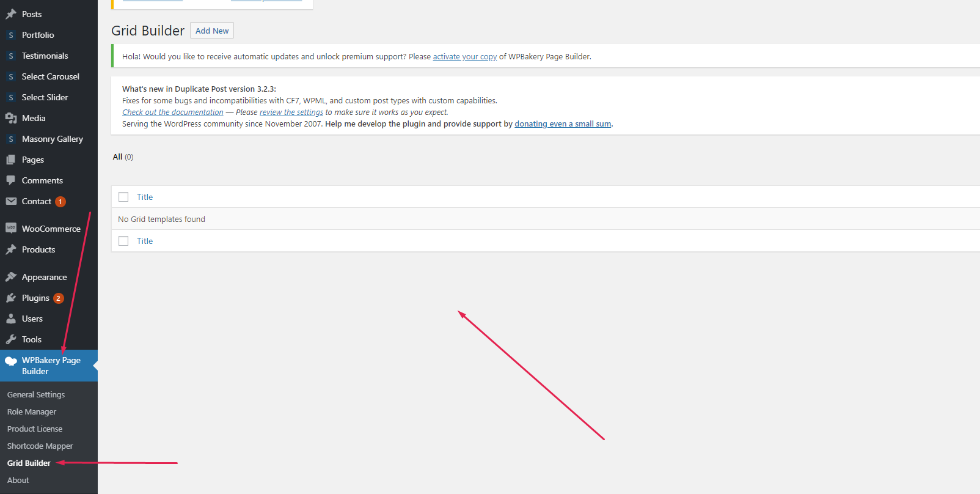Click the Plugins update count badge

[x=59, y=298]
